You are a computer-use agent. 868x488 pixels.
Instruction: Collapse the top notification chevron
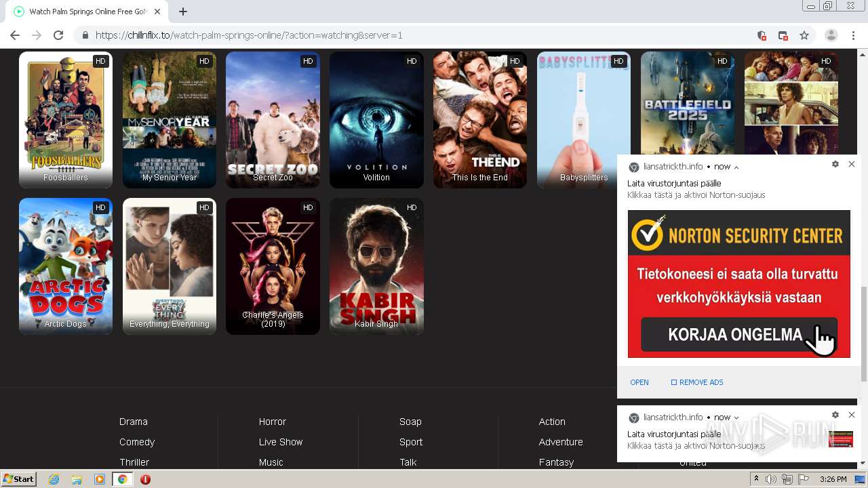(x=736, y=167)
